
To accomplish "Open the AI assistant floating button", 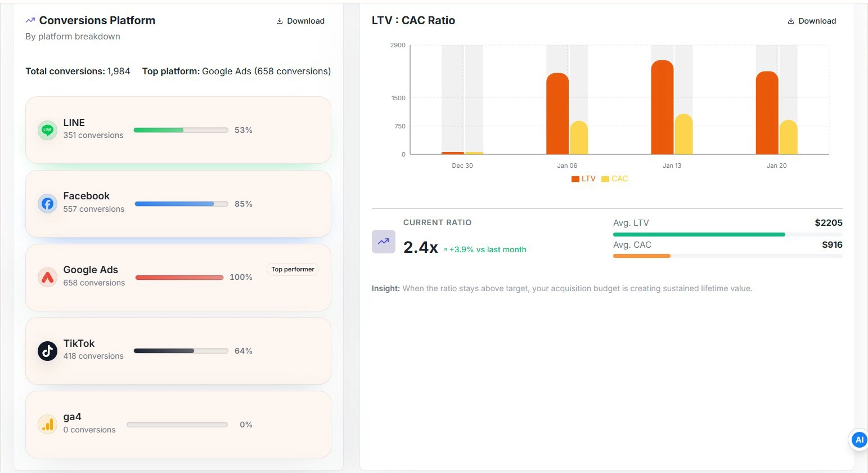I will (858, 440).
